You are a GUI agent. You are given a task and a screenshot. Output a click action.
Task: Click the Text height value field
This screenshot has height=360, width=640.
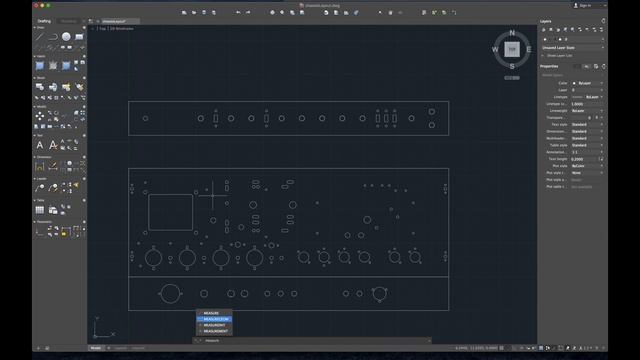point(584,159)
